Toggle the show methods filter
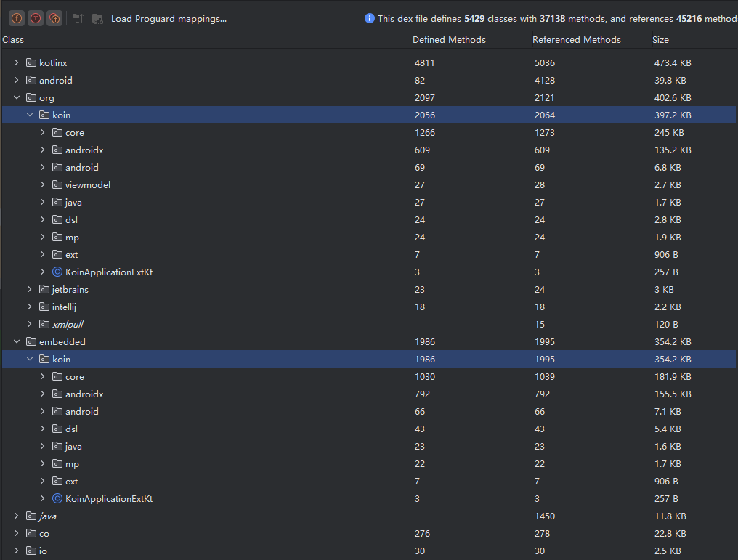Viewport: 738px width, 560px height. pyautogui.click(x=35, y=18)
